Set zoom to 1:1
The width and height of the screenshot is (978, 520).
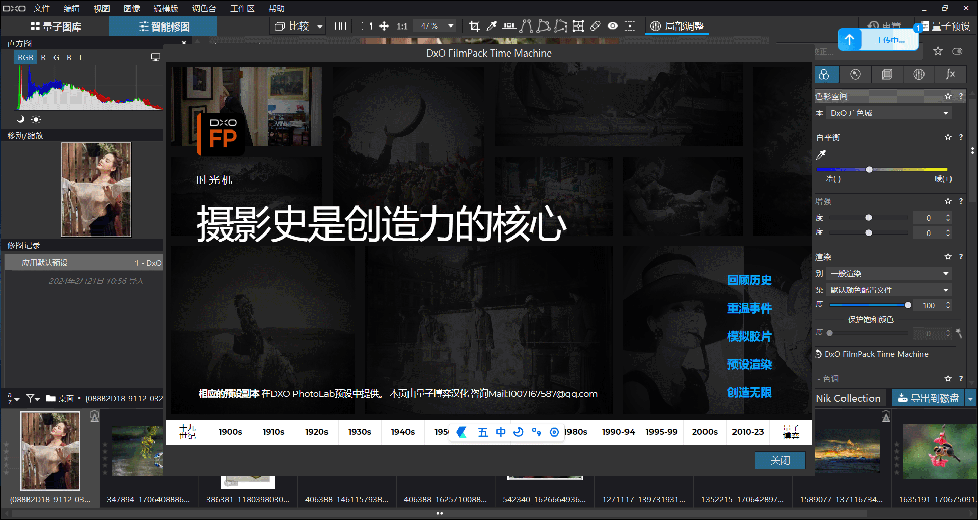pos(402,26)
